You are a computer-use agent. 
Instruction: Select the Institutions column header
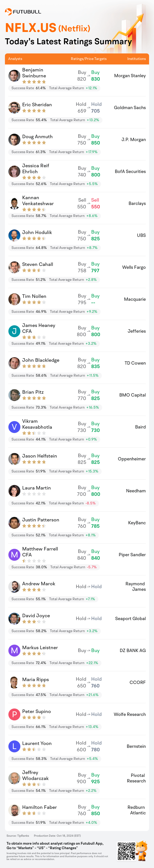pyautogui.click(x=136, y=59)
